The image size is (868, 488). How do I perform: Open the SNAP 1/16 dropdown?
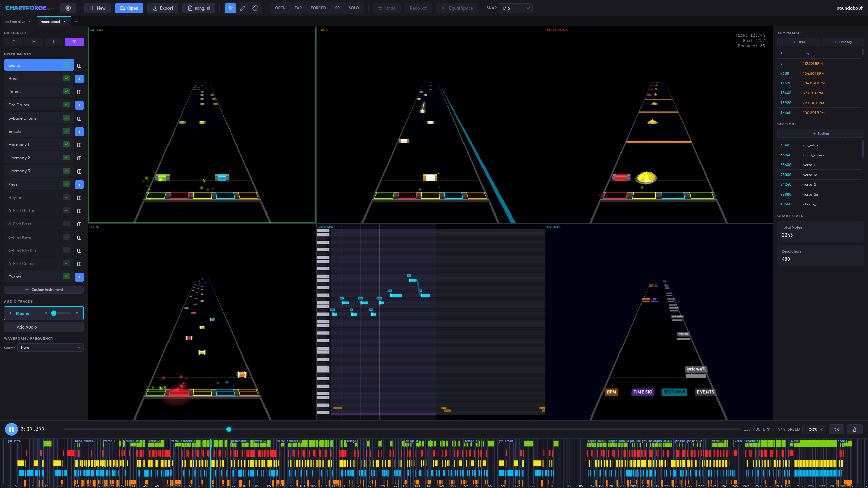515,8
